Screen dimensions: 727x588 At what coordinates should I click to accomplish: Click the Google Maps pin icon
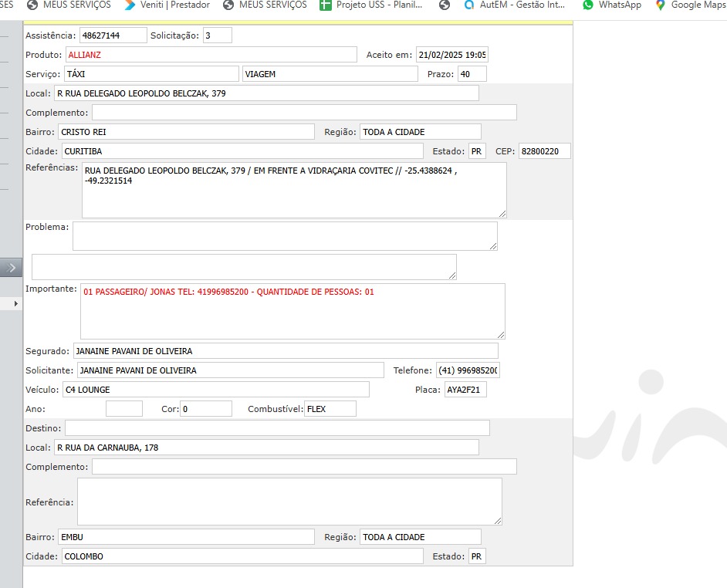click(660, 5)
